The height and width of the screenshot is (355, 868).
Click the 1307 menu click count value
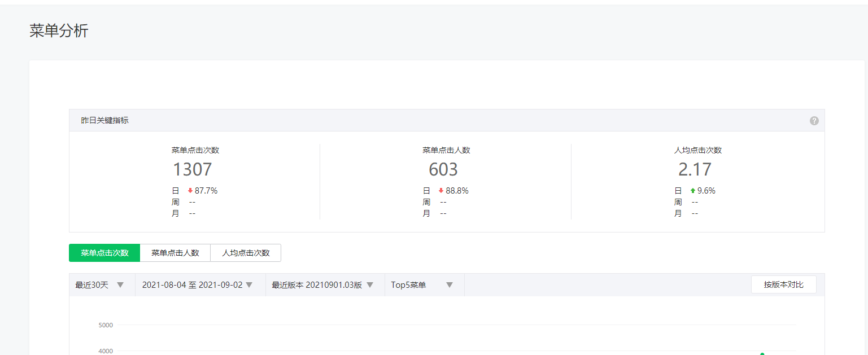tap(192, 169)
